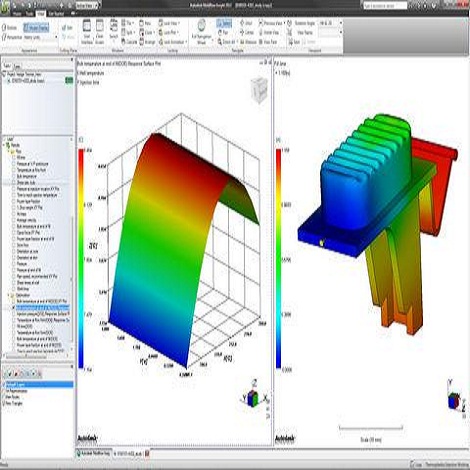Screen dimensions: 470x470
Task: Tick the Bulk temperature result checkbox
Action: click(x=14, y=176)
